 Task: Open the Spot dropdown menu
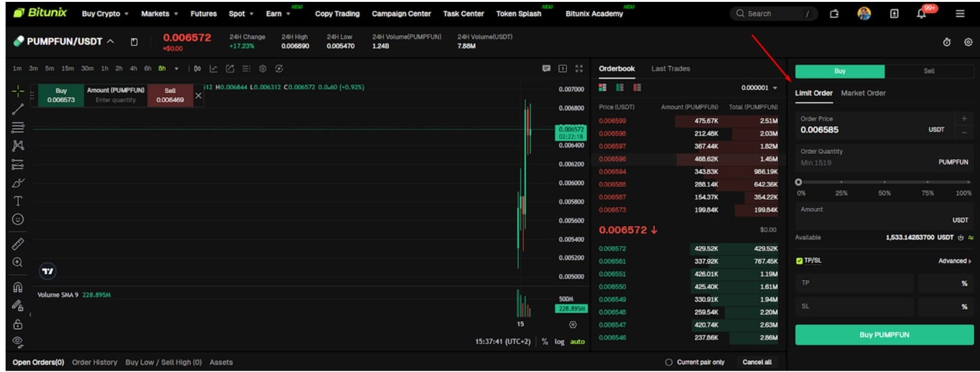tap(241, 14)
